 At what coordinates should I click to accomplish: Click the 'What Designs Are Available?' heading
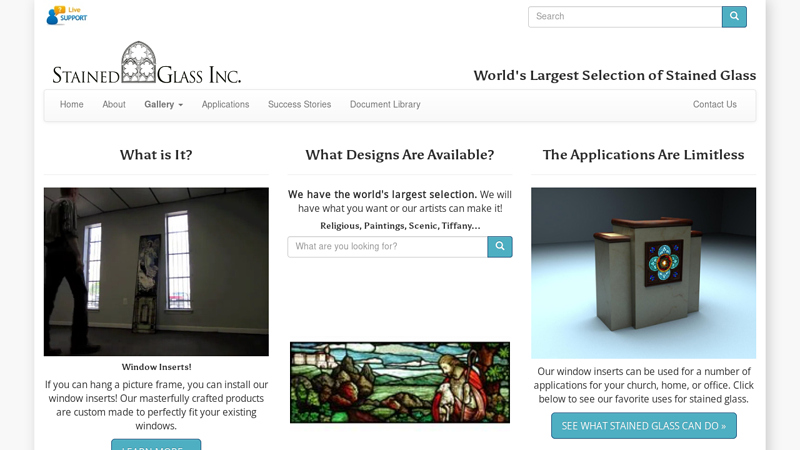click(400, 155)
